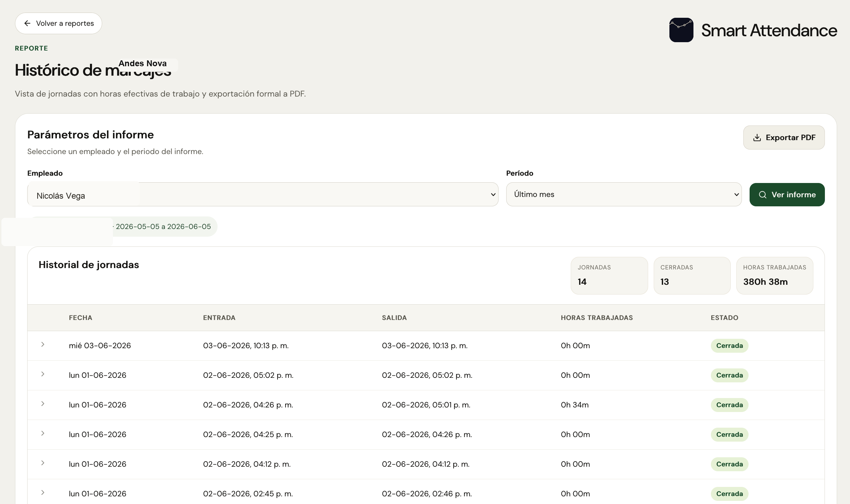This screenshot has height=504, width=850.
Task: Open the Empleado dropdown showing Nicolás Vega
Action: [x=263, y=194]
